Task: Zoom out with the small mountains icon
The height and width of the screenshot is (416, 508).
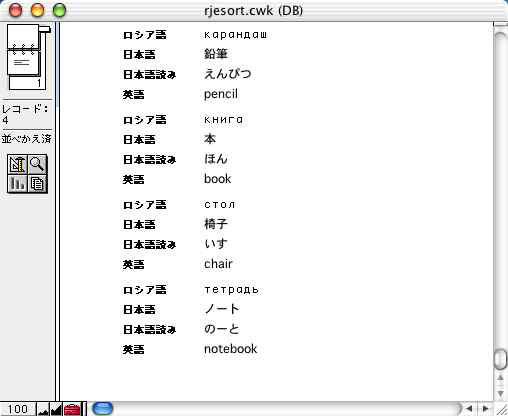Action: [43, 409]
